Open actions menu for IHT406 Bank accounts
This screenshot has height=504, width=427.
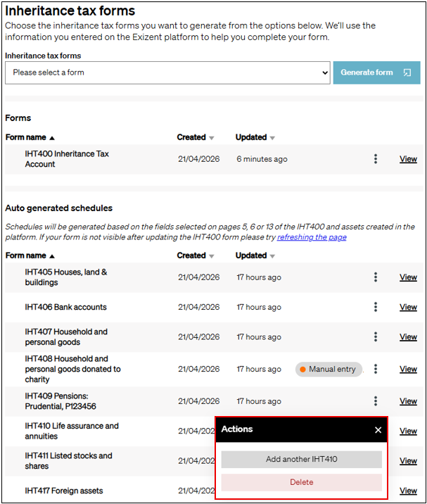(x=376, y=307)
